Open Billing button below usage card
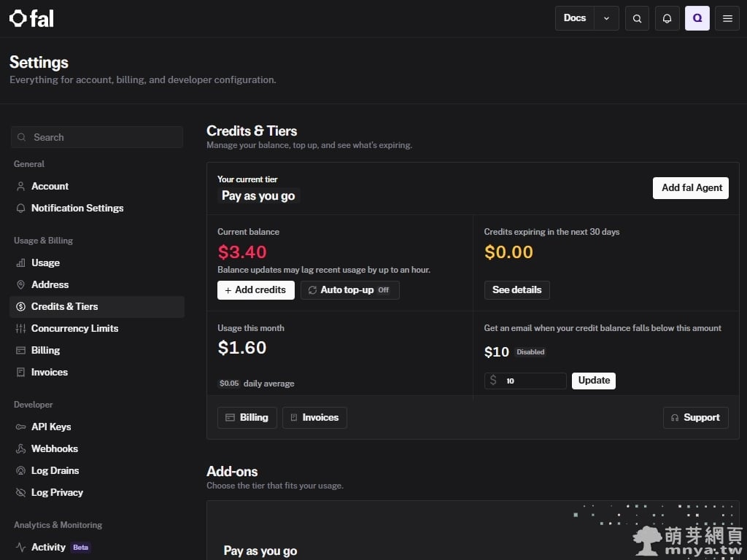This screenshot has width=747, height=560. pyautogui.click(x=247, y=418)
